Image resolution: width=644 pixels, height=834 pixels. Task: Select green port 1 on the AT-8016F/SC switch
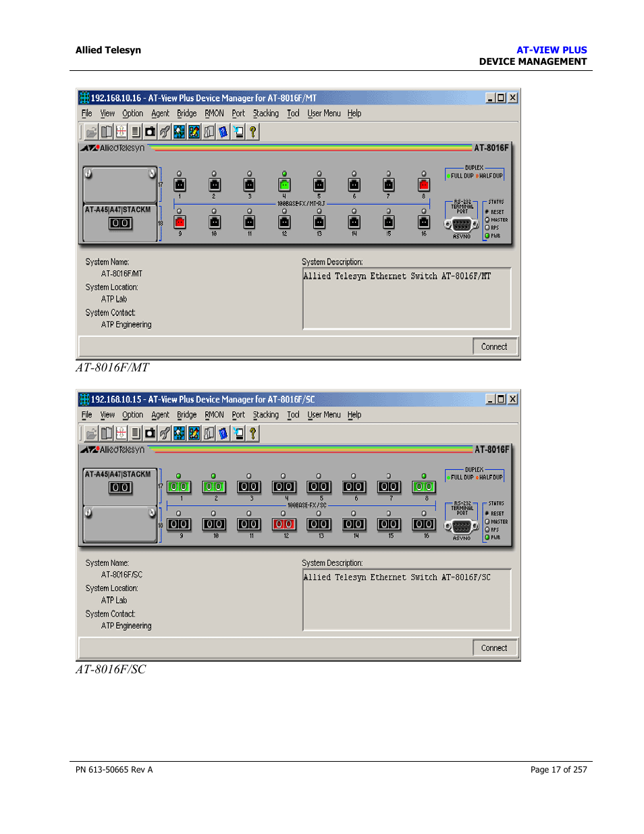(x=179, y=487)
